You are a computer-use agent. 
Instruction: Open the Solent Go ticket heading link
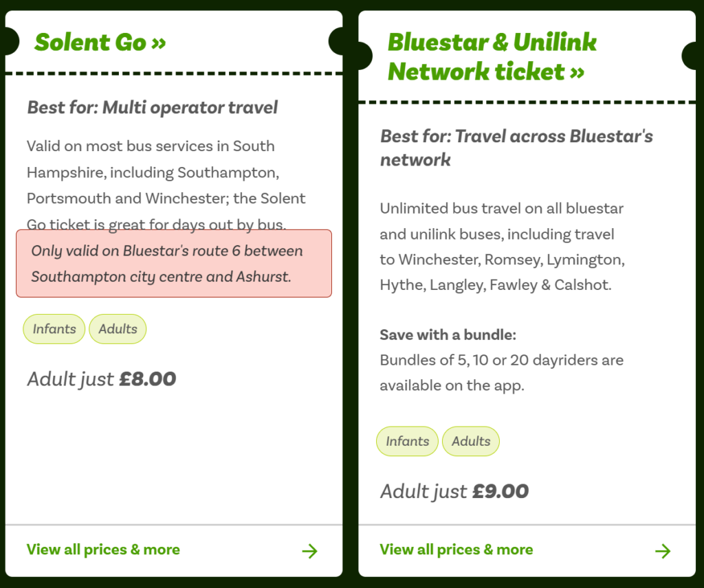point(100,43)
